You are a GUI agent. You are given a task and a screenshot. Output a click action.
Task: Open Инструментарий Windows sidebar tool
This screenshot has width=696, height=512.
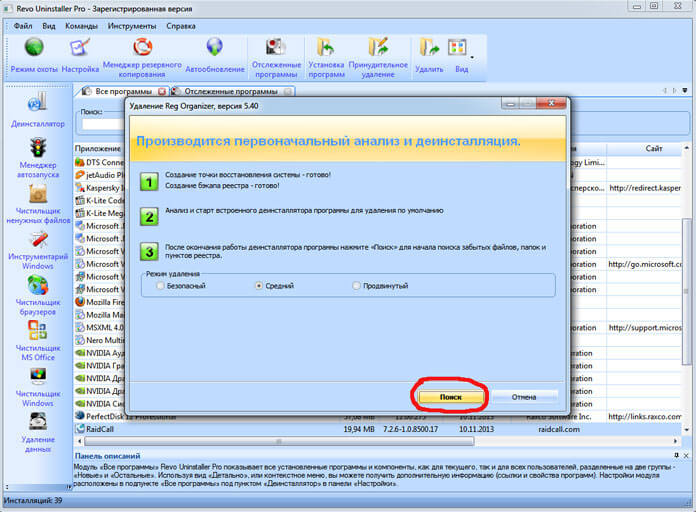pos(38,250)
